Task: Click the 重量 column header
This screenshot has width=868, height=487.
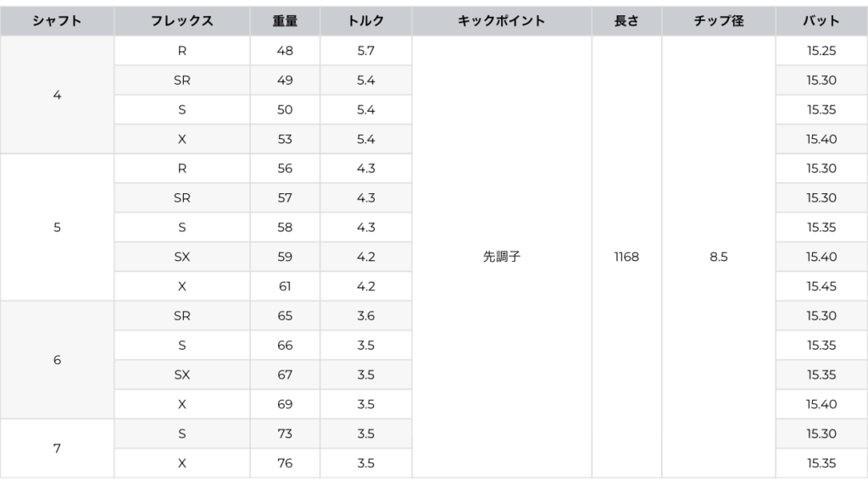Action: (285, 21)
